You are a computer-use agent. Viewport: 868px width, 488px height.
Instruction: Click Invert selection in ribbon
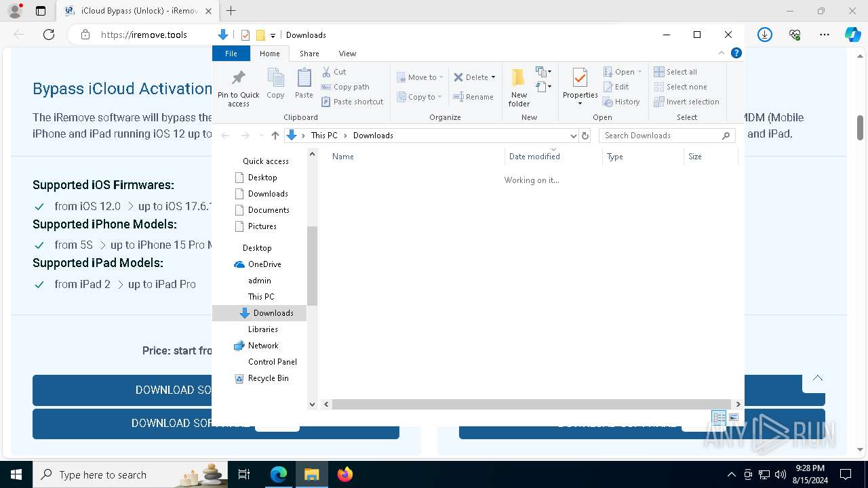(x=686, y=102)
